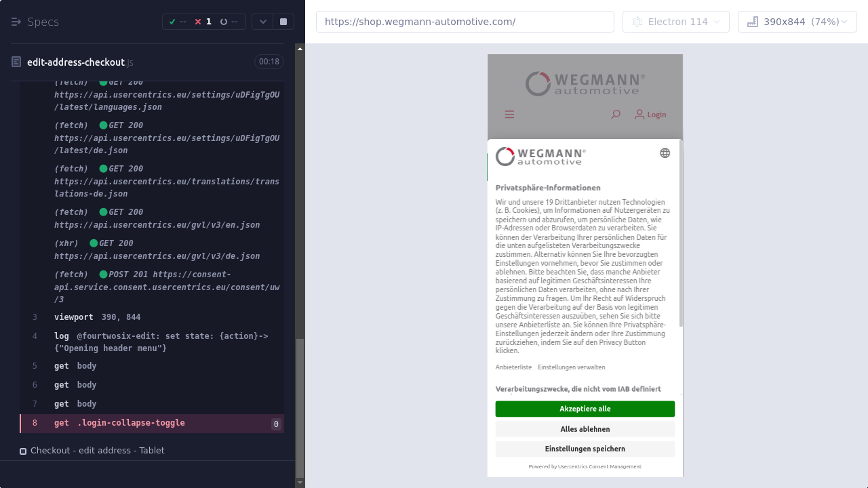Click the search magnifier icon in shop header
The height and width of the screenshot is (488, 868).
[x=615, y=115]
